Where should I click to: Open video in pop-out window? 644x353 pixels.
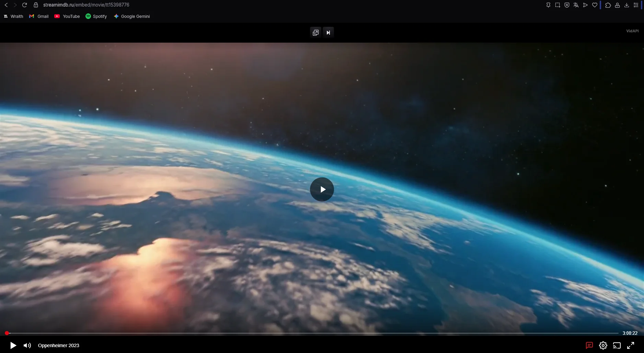(316, 33)
